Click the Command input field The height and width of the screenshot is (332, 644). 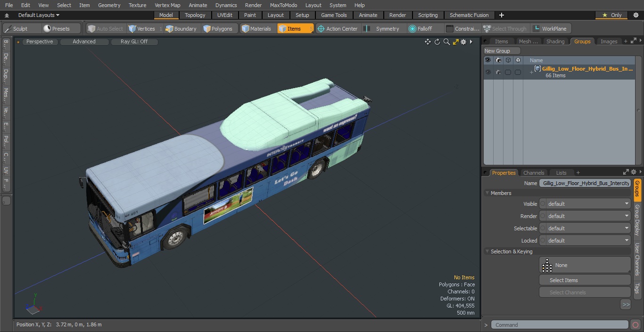tap(560, 325)
